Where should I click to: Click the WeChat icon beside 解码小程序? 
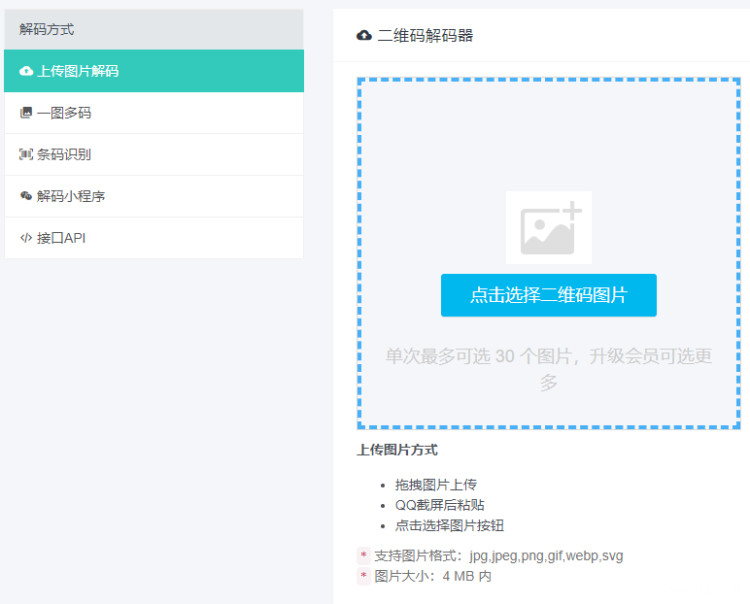pos(26,196)
